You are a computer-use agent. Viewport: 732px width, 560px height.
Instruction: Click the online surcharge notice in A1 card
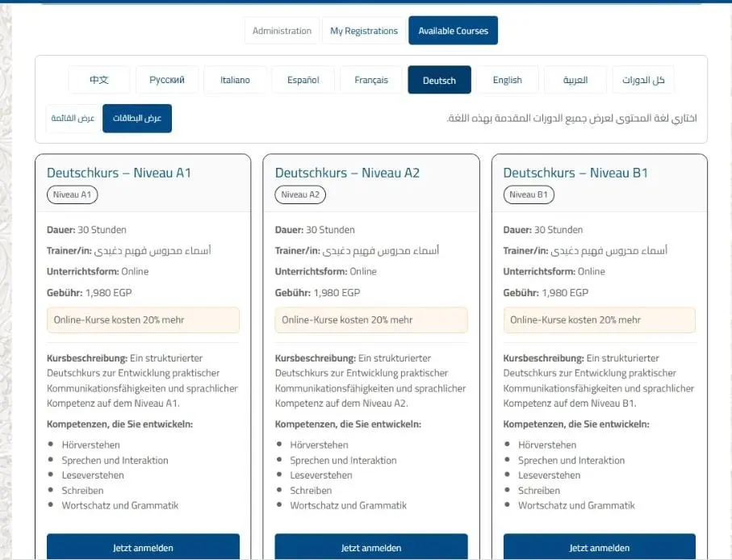[144, 320]
